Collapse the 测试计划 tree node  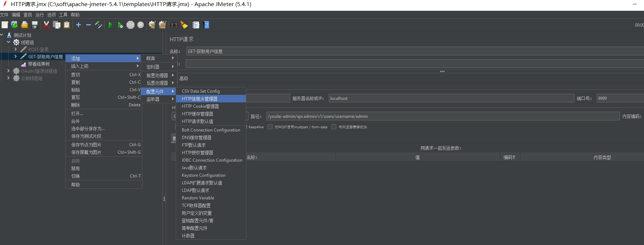2,35
